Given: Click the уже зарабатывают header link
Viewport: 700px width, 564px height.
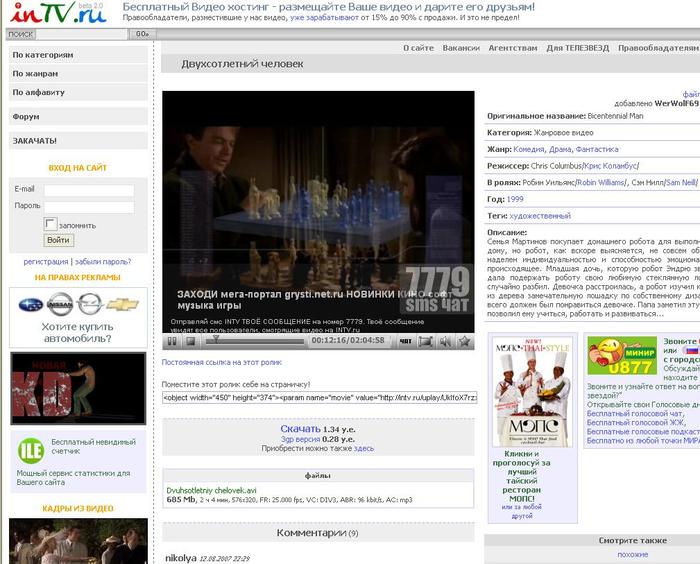Looking at the screenshot, I should point(324,18).
